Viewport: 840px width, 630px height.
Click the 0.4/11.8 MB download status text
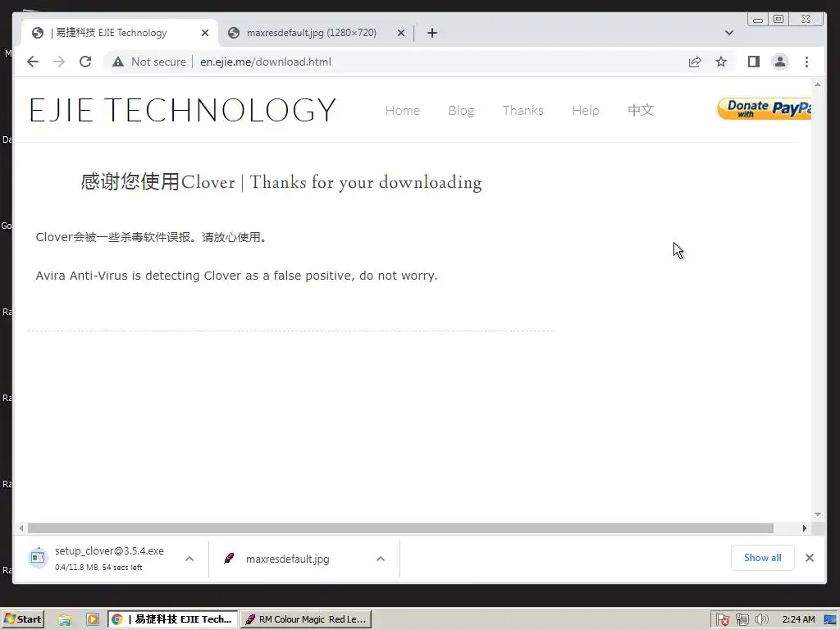tap(98, 568)
